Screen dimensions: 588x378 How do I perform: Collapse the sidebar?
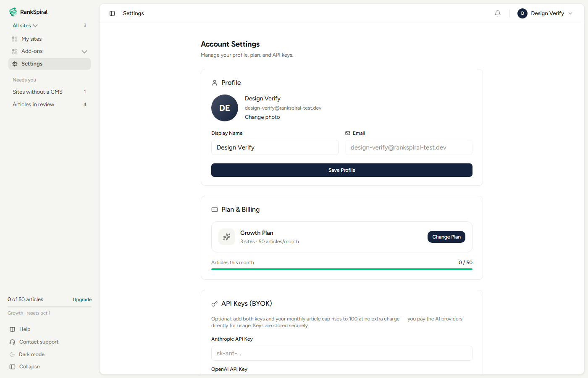(x=29, y=367)
